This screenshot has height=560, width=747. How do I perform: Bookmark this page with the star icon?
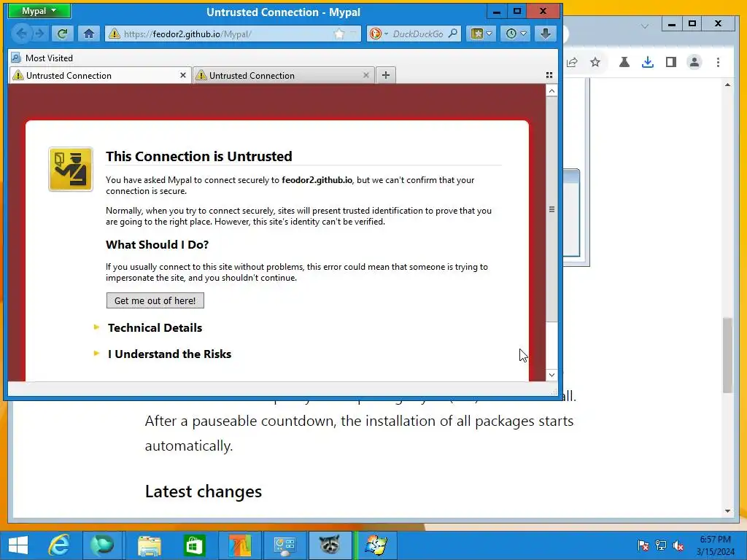[338, 34]
